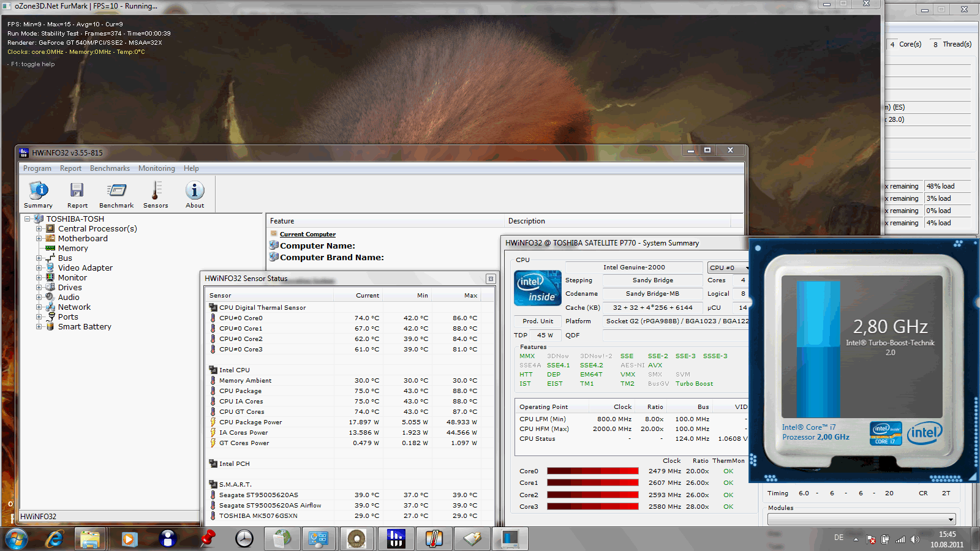Launch Internet Explorer from the taskbar
This screenshot has width=980, height=551.
coord(55,539)
